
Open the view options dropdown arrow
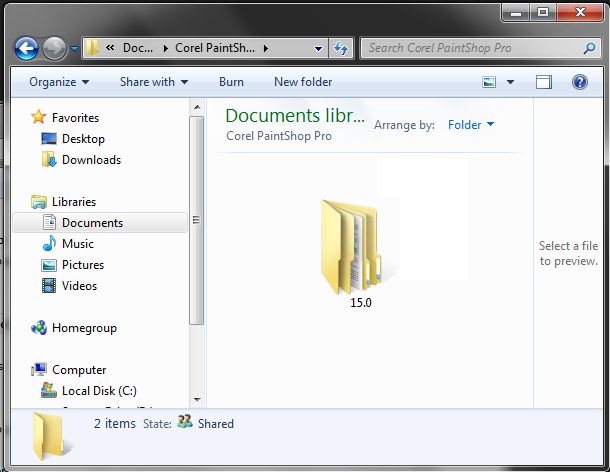pos(510,82)
